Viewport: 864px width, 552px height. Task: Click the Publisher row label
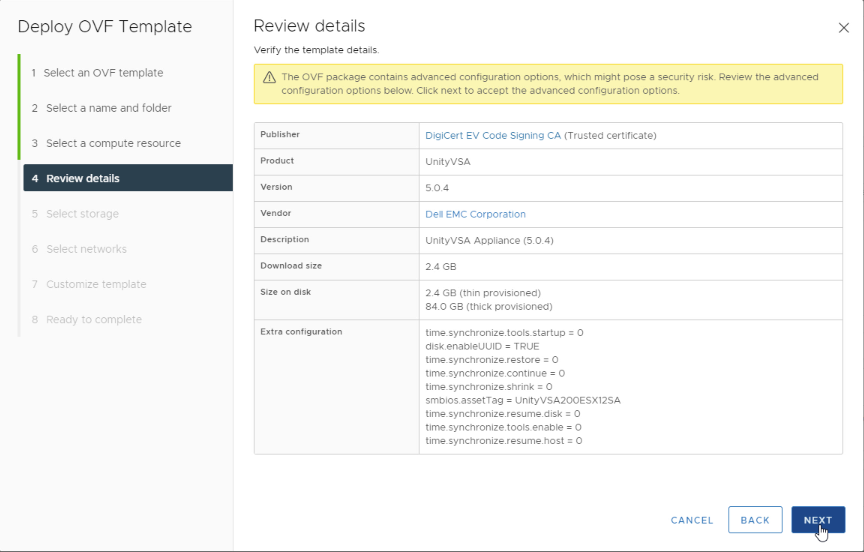pos(280,134)
